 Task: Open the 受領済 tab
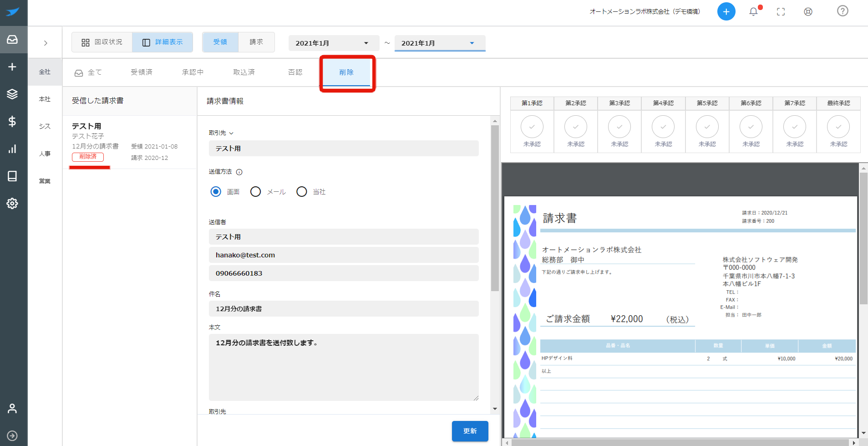tap(142, 72)
